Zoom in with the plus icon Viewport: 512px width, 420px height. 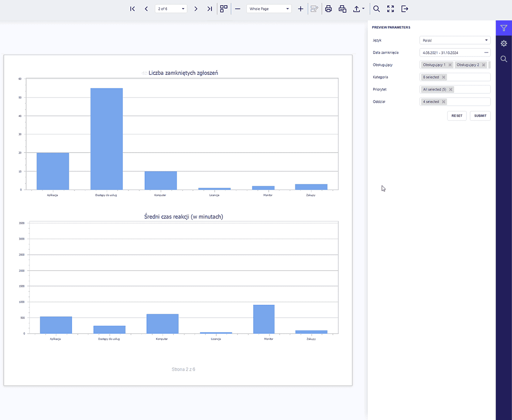tap(301, 9)
